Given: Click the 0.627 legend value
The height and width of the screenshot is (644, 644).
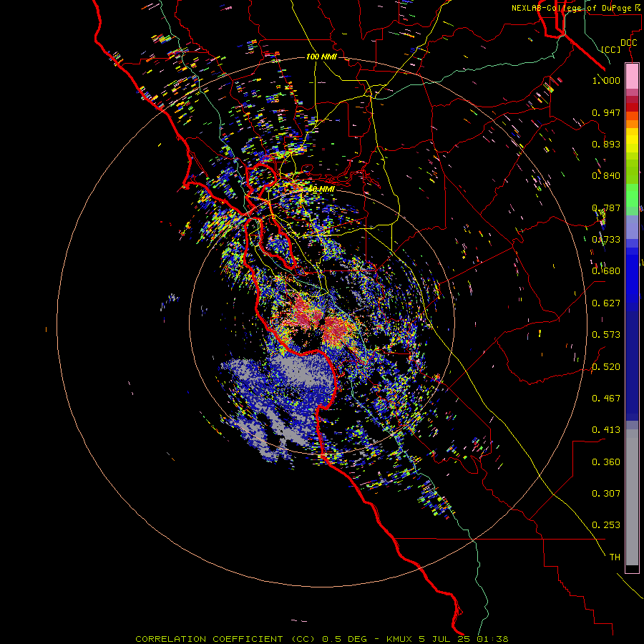Looking at the screenshot, I should click(x=606, y=303).
